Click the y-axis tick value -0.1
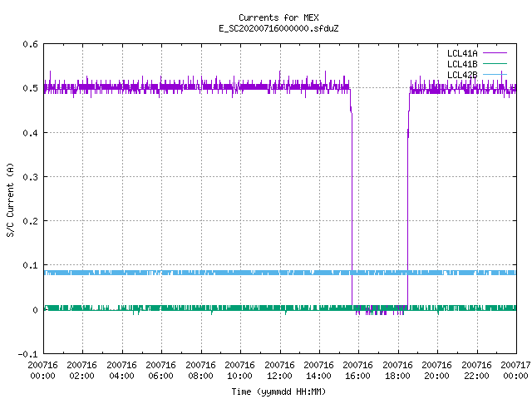 (x=27, y=354)
